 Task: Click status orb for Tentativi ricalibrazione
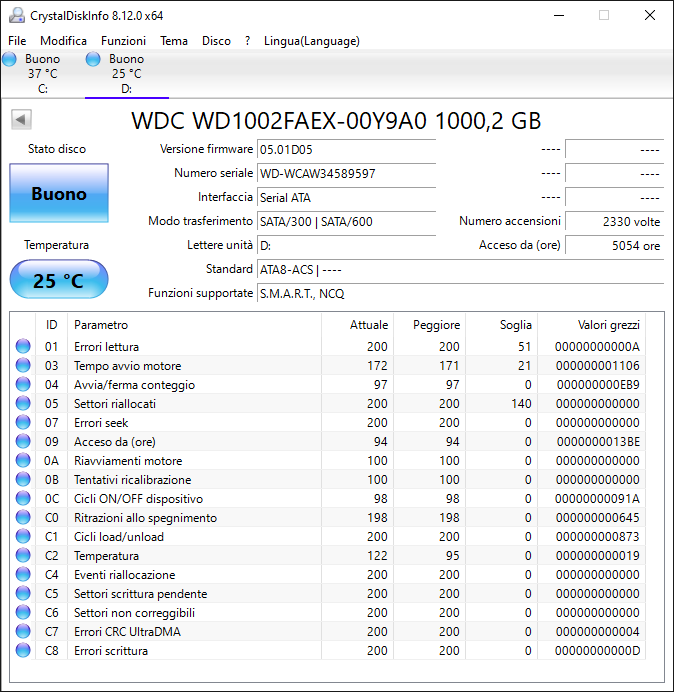click(x=23, y=479)
